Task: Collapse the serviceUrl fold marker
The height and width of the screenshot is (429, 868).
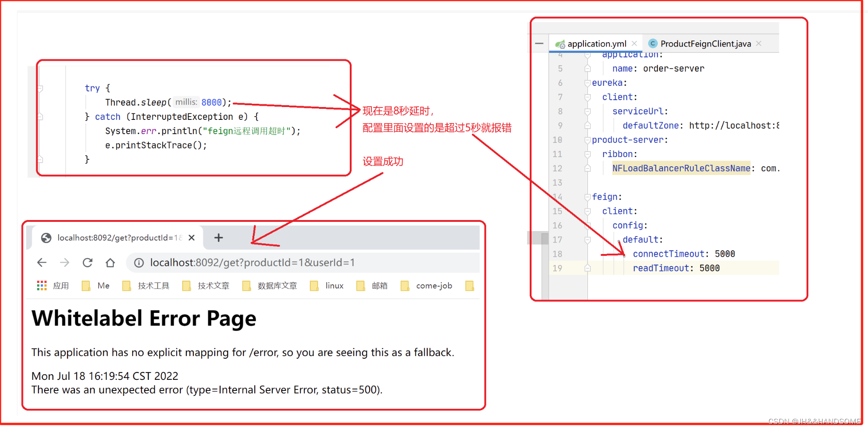Action: [587, 112]
